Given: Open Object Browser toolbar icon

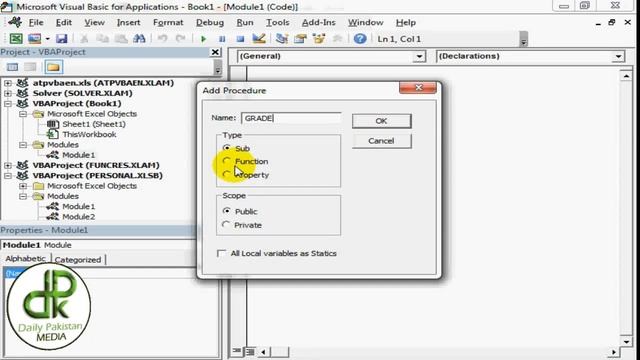Looking at the screenshot, I should click(319, 39).
